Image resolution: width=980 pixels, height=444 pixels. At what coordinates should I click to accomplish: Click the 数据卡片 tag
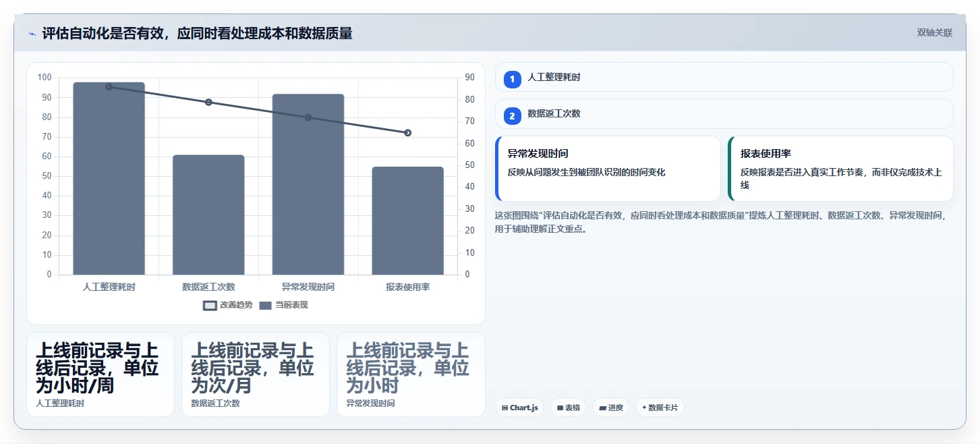pyautogui.click(x=660, y=408)
